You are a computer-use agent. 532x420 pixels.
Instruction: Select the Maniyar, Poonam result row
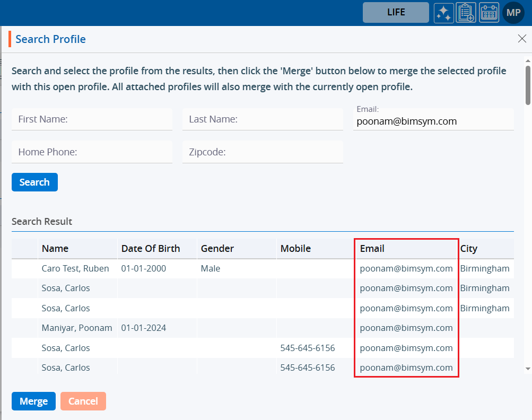coord(77,328)
